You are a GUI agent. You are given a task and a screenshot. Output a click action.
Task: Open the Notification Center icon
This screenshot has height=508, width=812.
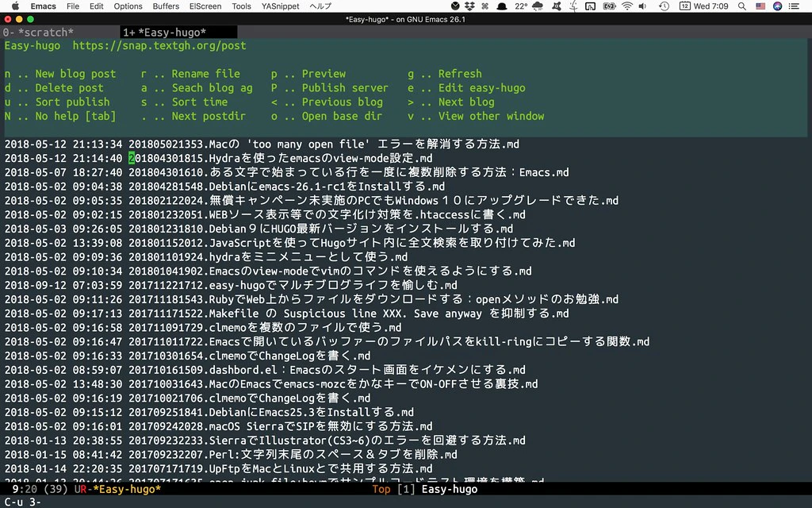coord(793,6)
